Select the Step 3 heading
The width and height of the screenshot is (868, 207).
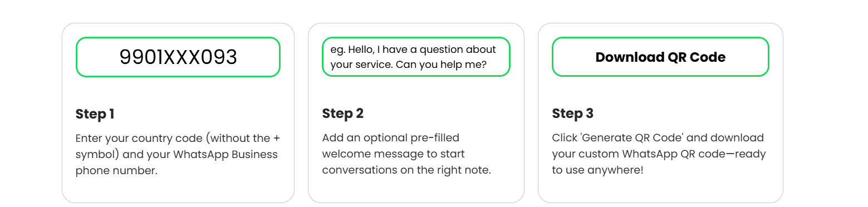[x=572, y=114]
